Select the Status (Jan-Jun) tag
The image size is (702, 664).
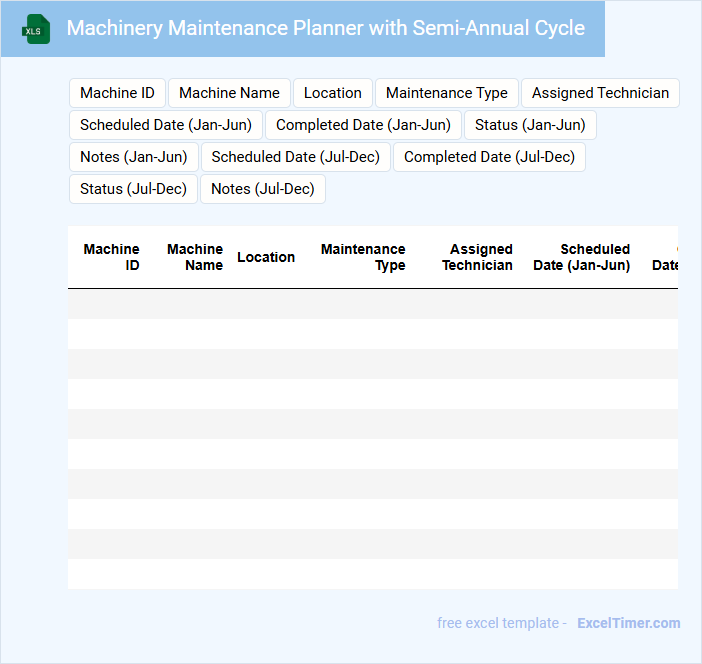pyautogui.click(x=530, y=125)
